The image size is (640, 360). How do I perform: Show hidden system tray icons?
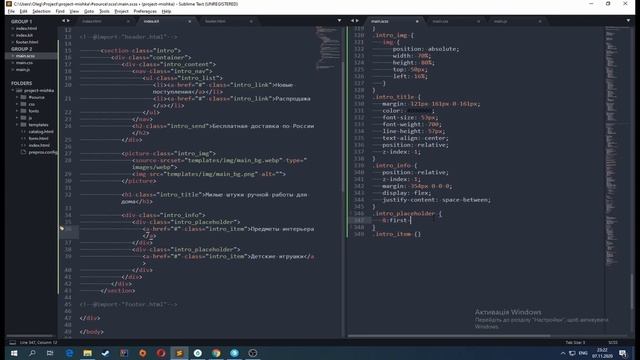click(563, 353)
